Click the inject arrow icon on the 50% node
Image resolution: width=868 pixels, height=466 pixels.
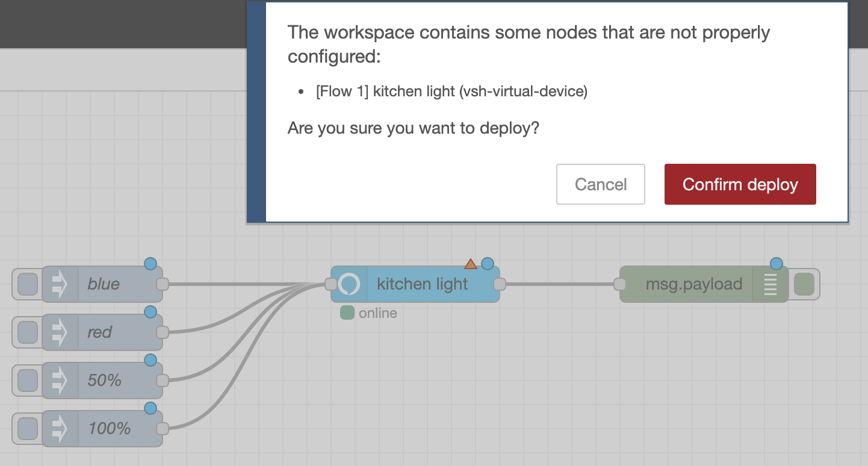(57, 380)
